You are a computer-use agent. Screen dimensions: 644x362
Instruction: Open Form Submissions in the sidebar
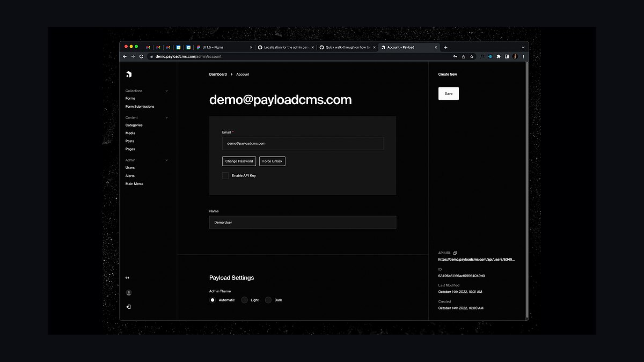point(140,106)
